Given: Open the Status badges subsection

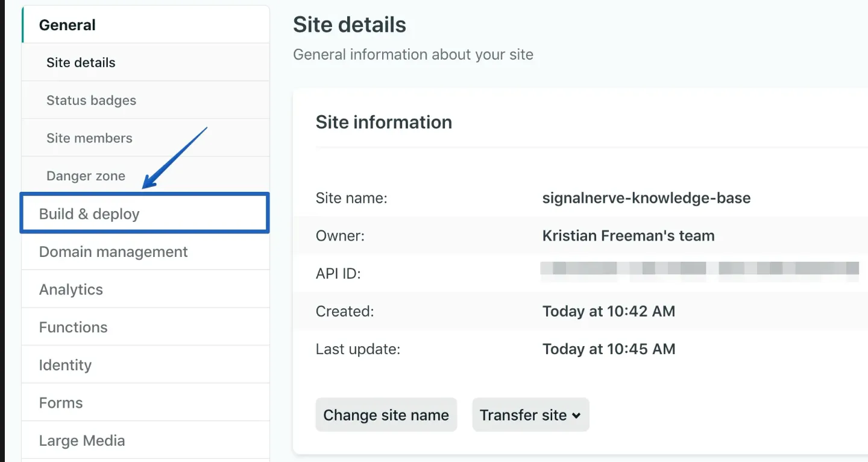Looking at the screenshot, I should (91, 101).
